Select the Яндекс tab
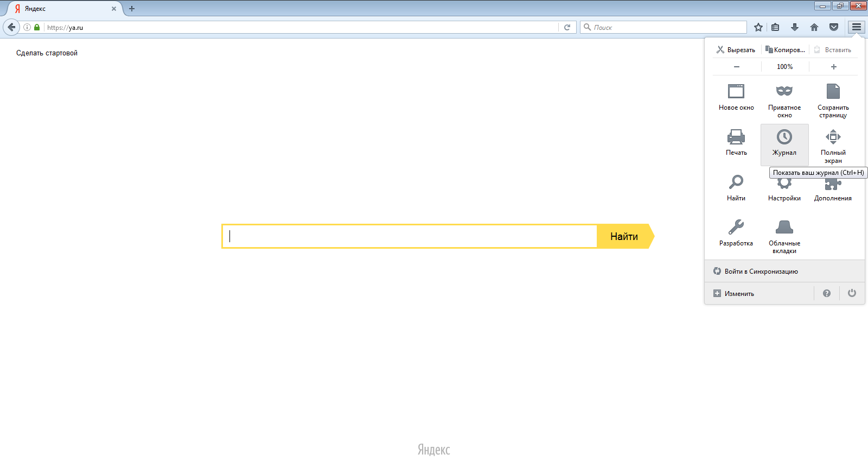Image resolution: width=868 pixels, height=467 pixels. pos(65,9)
